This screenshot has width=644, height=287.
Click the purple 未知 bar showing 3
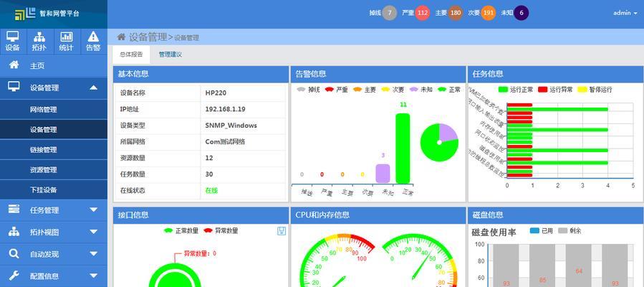(x=383, y=174)
